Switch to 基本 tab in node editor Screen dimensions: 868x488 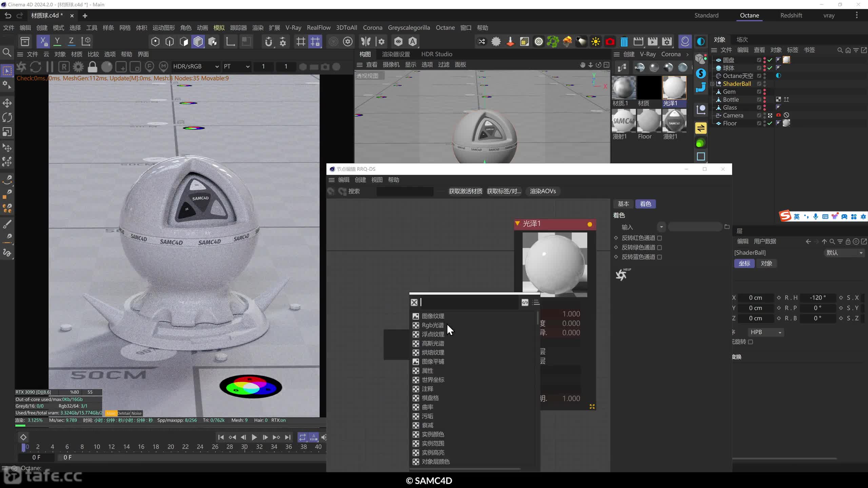click(x=623, y=204)
